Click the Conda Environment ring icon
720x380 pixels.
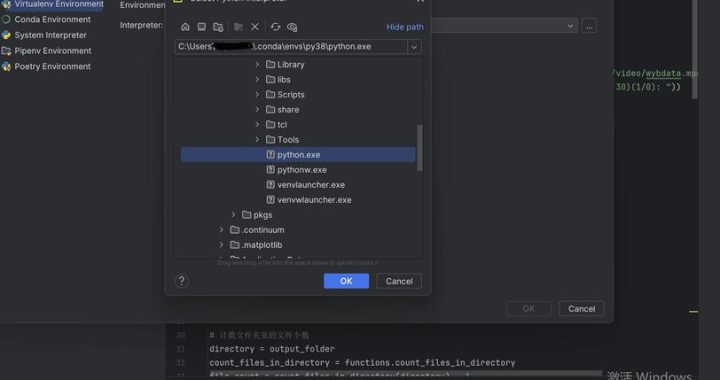pyautogui.click(x=6, y=20)
